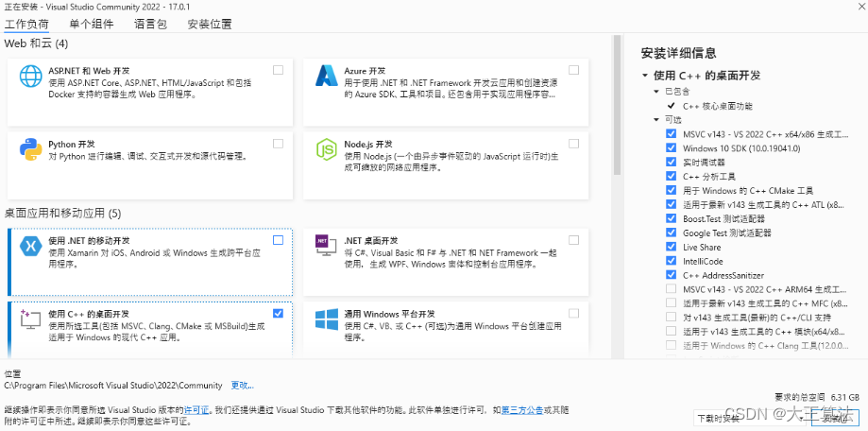Uncheck C++ 分析工具 option
Image resolution: width=868 pixels, height=431 pixels.
[x=671, y=176]
